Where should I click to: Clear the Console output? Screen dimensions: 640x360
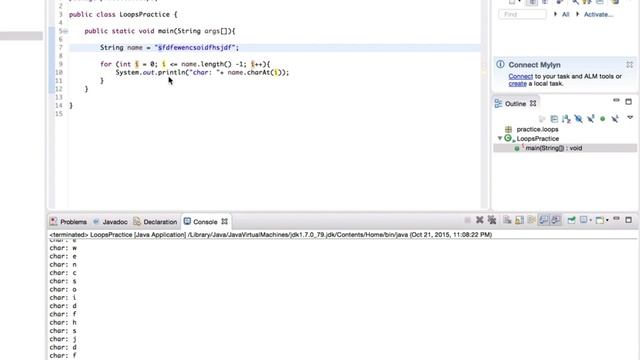coord(507,220)
